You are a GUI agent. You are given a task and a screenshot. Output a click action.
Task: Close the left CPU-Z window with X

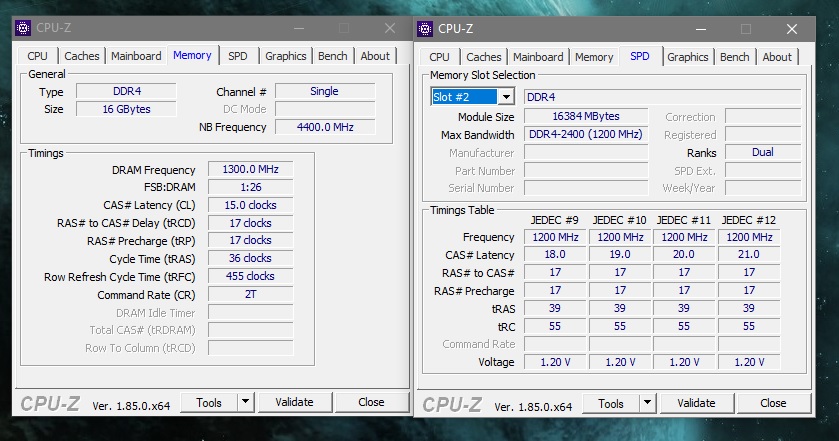[x=390, y=28]
